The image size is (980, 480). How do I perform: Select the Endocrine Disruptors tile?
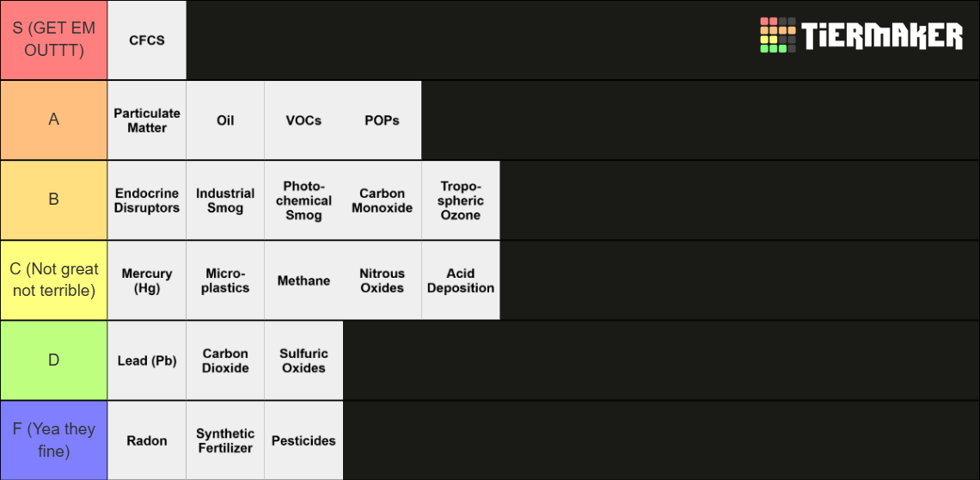pyautogui.click(x=147, y=200)
